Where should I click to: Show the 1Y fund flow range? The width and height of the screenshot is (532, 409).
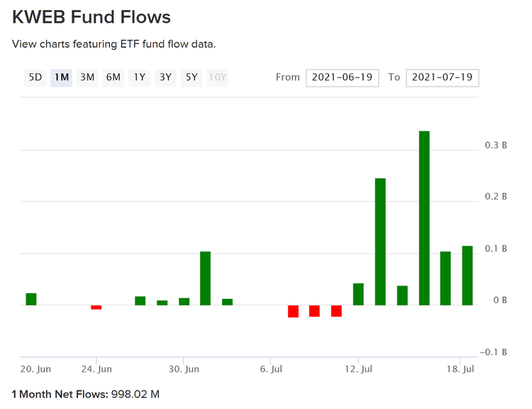(x=140, y=77)
